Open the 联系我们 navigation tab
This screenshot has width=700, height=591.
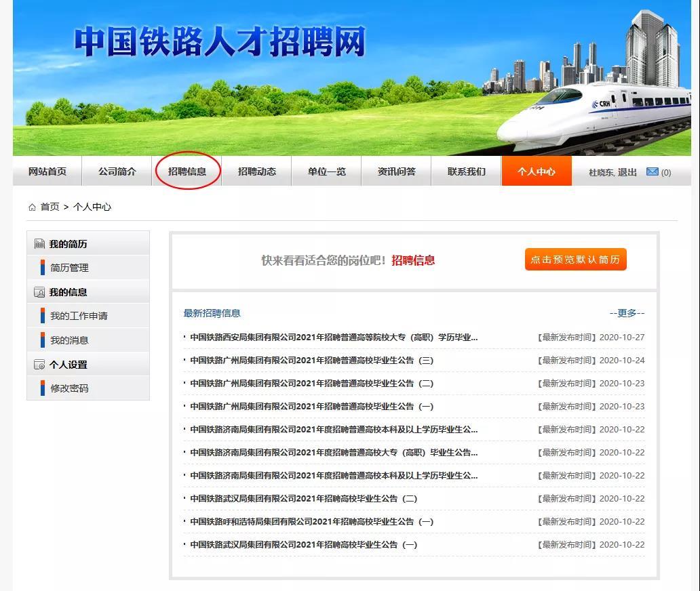(467, 171)
